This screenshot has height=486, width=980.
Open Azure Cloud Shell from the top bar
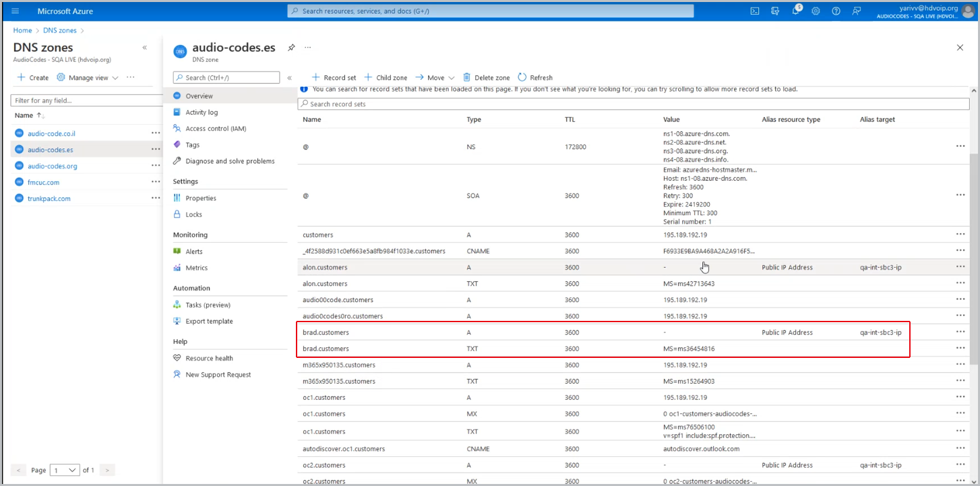click(755, 11)
